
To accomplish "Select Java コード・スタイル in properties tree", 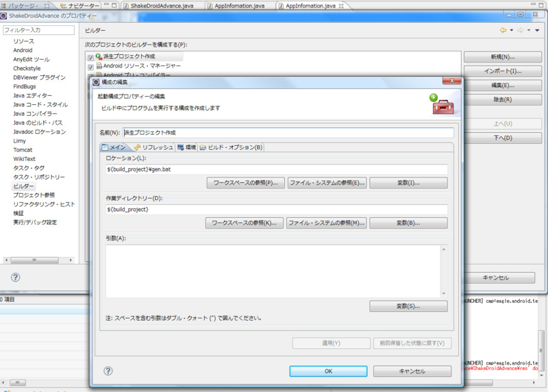I will [x=40, y=105].
